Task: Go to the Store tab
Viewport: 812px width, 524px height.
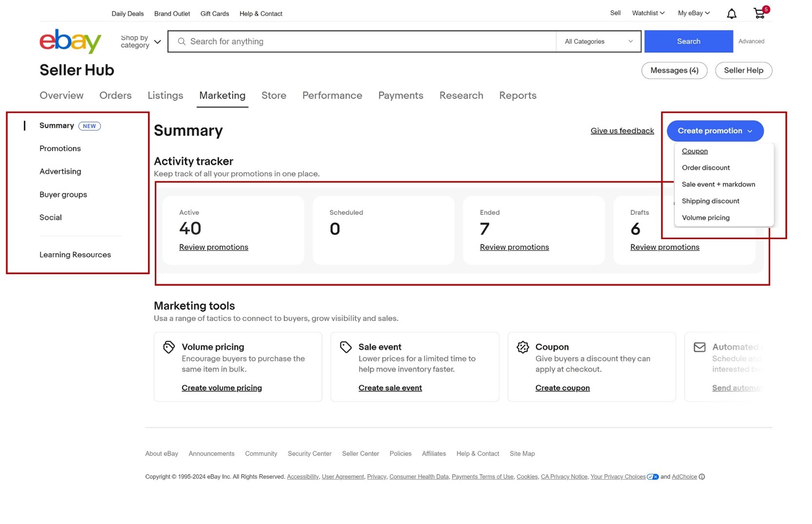Action: (274, 96)
